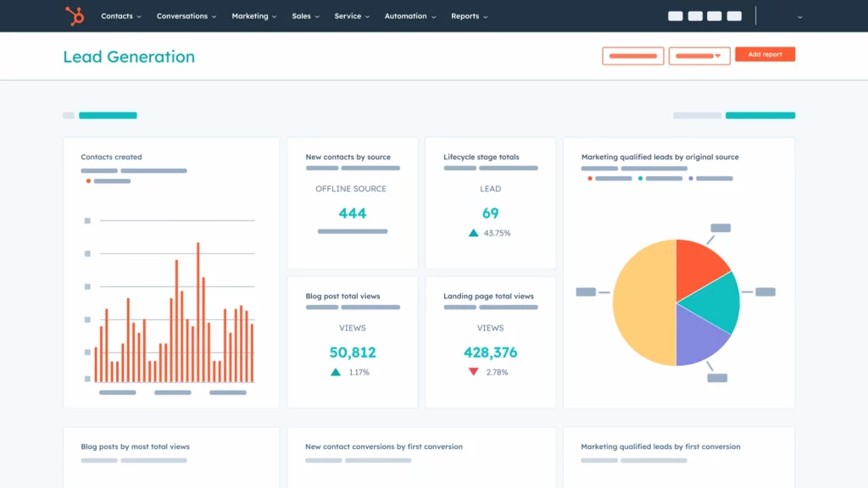Click the purple legend dot above the pie chart
Screen dimensions: 868x488
tap(691, 179)
